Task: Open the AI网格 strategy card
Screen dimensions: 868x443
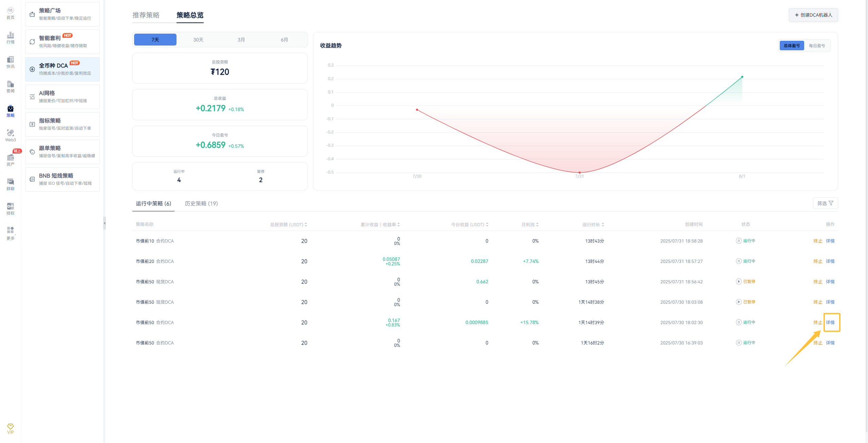Action: pyautogui.click(x=62, y=97)
